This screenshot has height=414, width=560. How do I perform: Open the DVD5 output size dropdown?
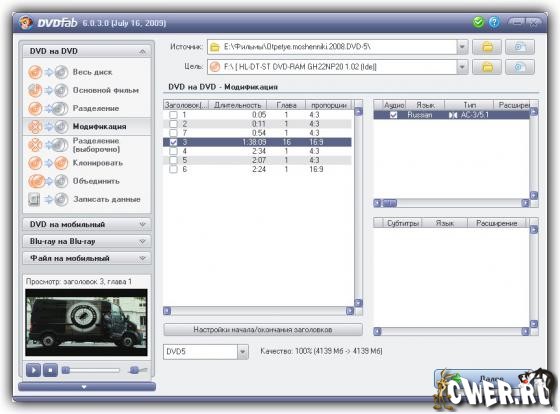[x=243, y=351]
